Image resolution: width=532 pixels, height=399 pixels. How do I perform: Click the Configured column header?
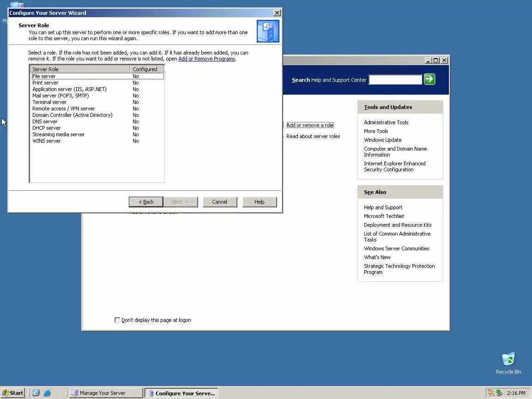tap(146, 69)
